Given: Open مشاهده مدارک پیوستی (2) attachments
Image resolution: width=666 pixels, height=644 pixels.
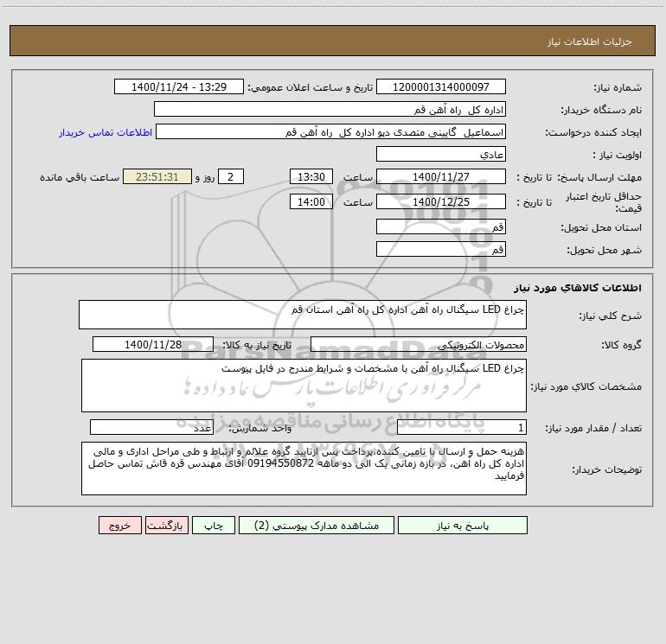Looking at the screenshot, I should click(x=317, y=526).
